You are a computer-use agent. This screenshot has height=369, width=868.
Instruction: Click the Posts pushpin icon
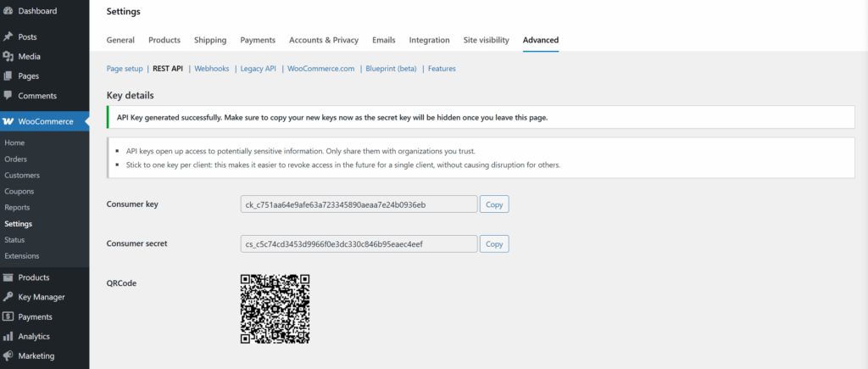point(8,36)
